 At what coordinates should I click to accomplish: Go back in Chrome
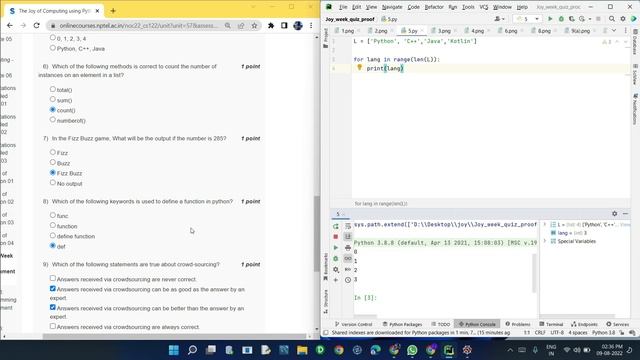pyautogui.click(x=10, y=26)
